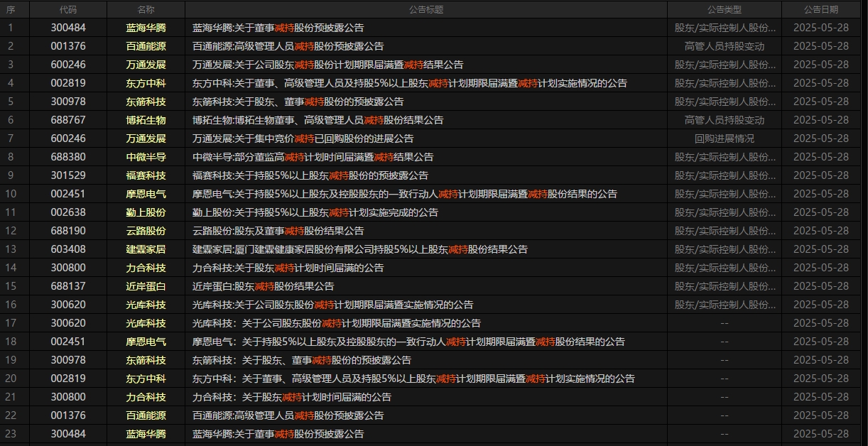The height and width of the screenshot is (446, 868).
Task: Open 光库科技 announcement title in row 16
Action: click(332, 305)
